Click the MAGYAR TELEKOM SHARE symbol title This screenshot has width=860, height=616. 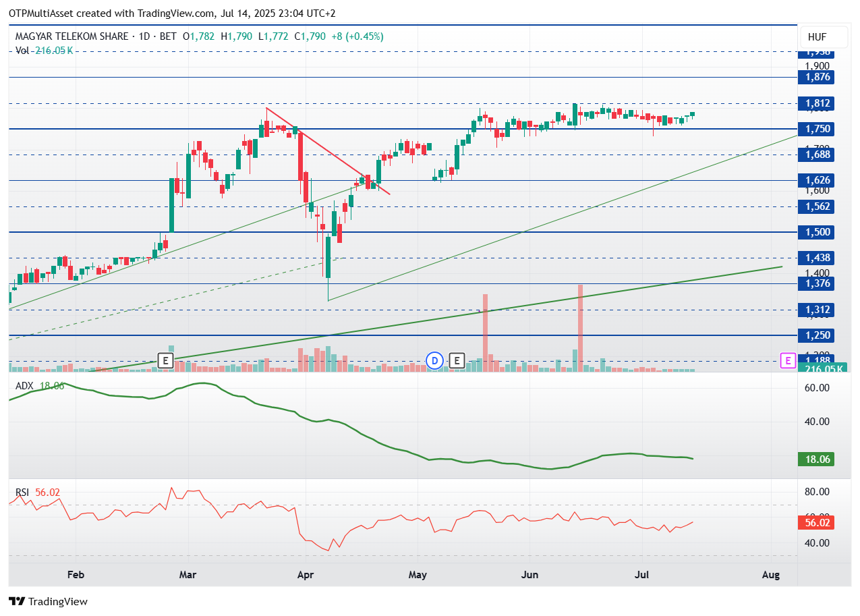coord(71,36)
